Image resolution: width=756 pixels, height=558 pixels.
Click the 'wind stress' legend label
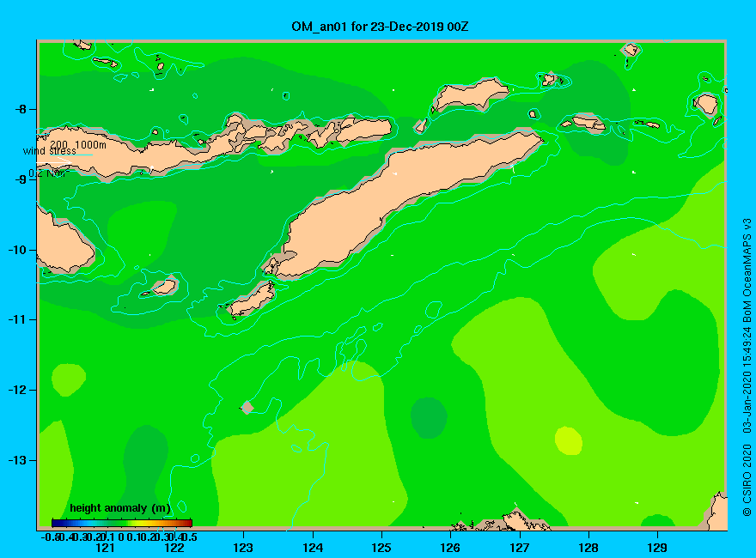click(x=50, y=151)
